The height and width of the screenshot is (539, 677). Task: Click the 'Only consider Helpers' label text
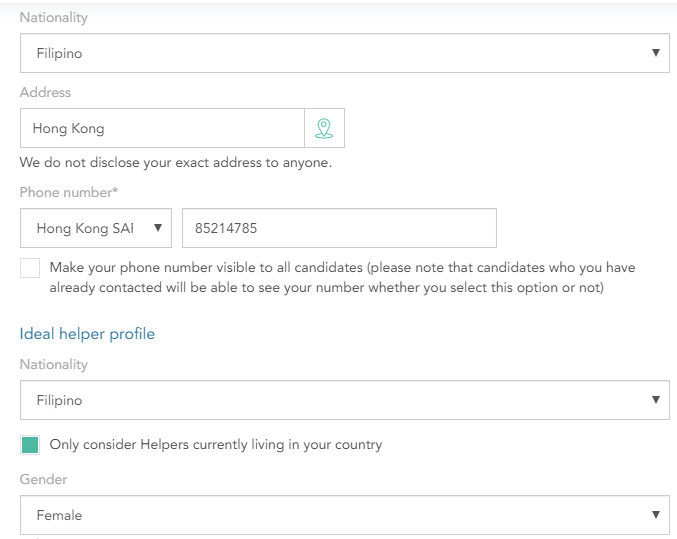tap(216, 445)
